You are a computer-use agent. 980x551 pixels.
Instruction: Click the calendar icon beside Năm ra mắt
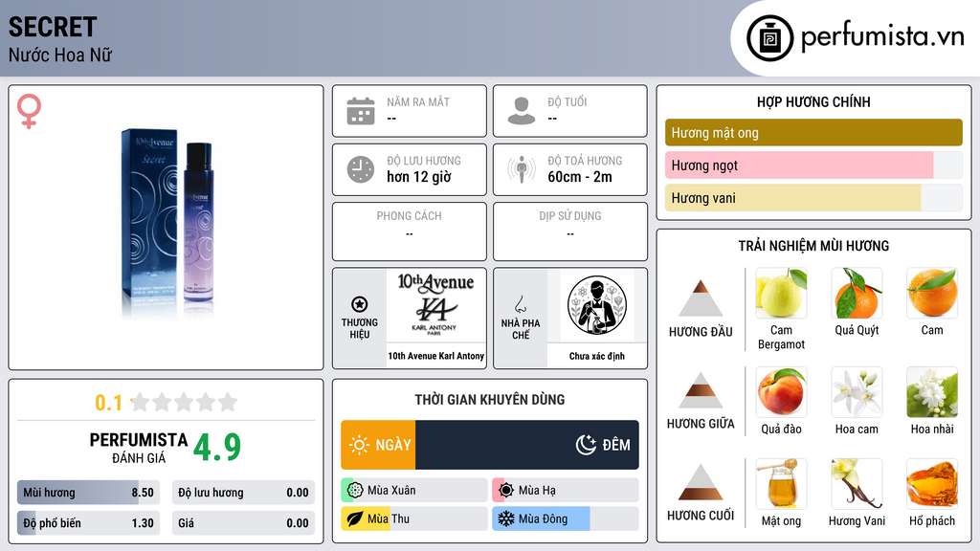tap(361, 111)
